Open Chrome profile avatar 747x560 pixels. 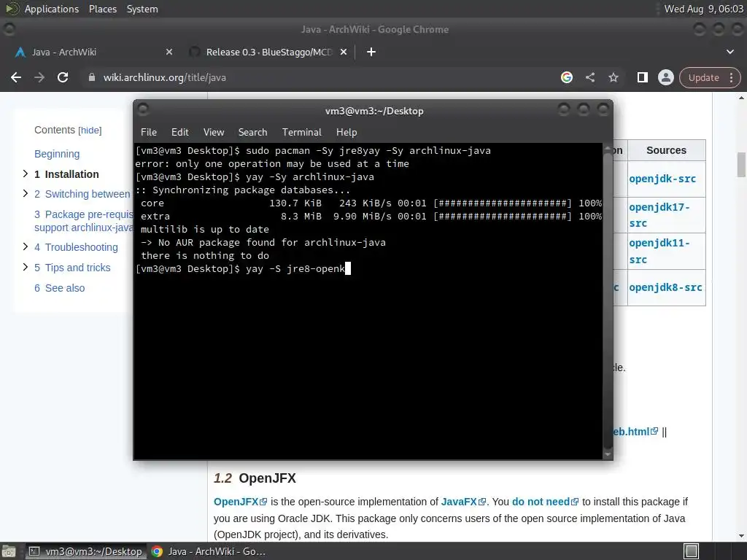(x=665, y=77)
